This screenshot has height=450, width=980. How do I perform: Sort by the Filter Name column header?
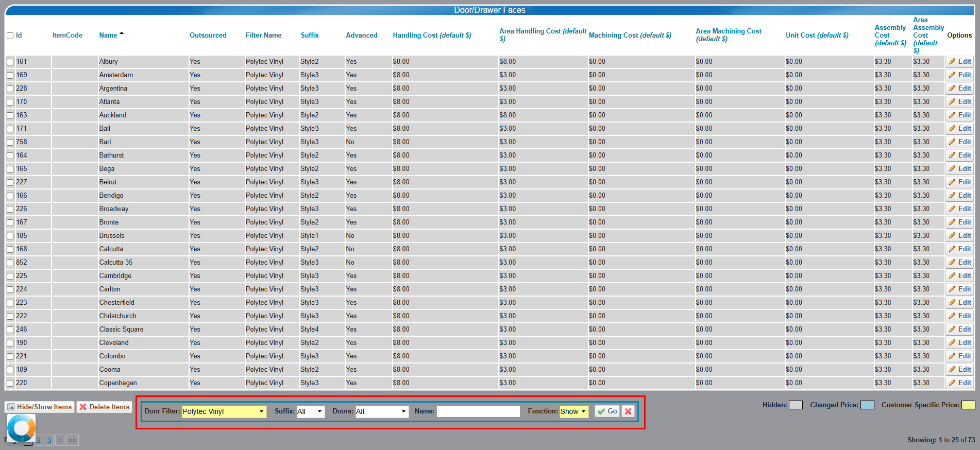(x=264, y=36)
